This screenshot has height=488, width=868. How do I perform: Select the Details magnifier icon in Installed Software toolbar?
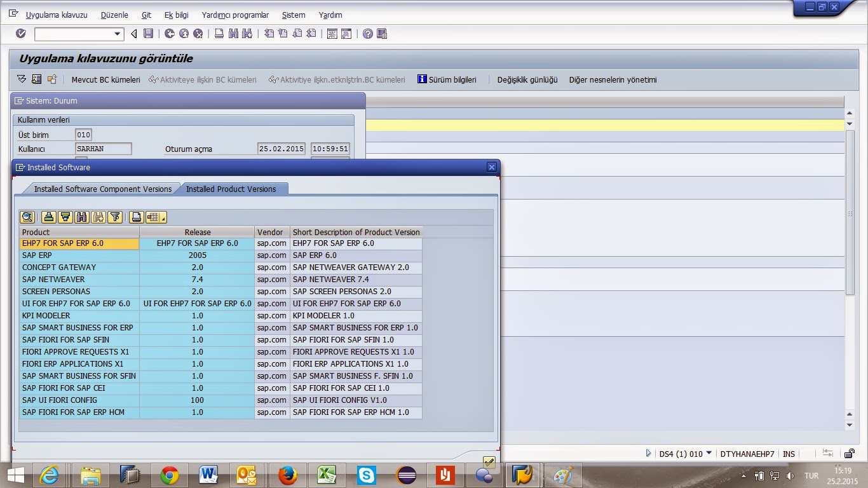pyautogui.click(x=27, y=217)
